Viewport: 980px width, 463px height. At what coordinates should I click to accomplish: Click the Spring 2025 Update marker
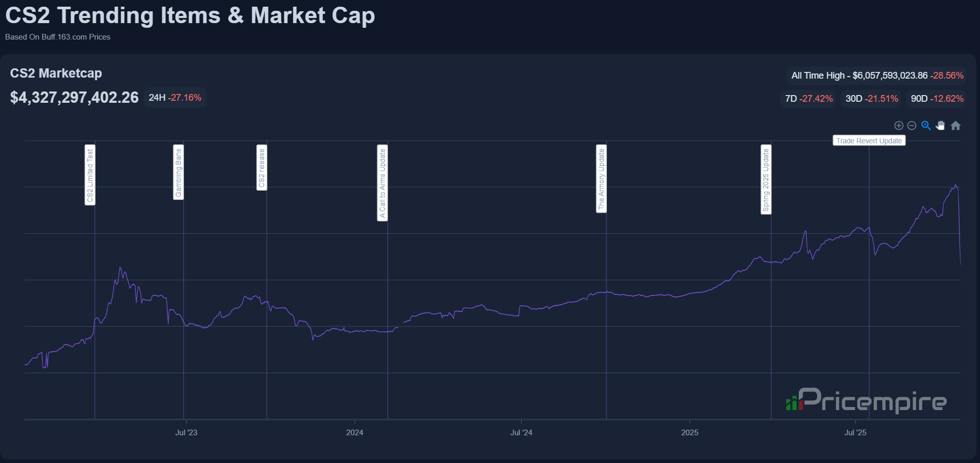tap(766, 179)
